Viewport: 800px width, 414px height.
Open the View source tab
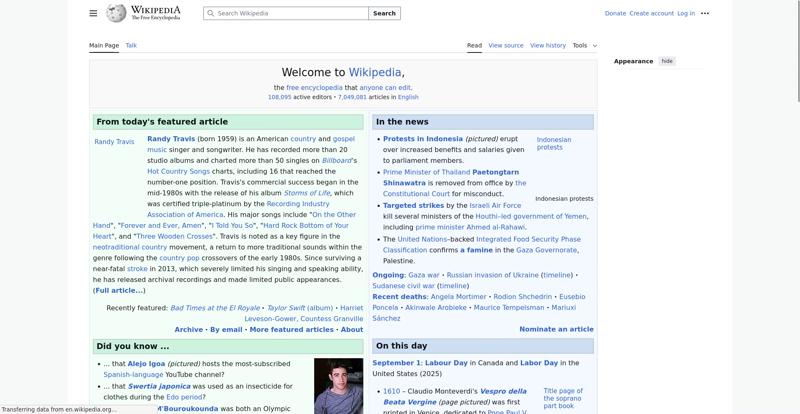(x=506, y=45)
